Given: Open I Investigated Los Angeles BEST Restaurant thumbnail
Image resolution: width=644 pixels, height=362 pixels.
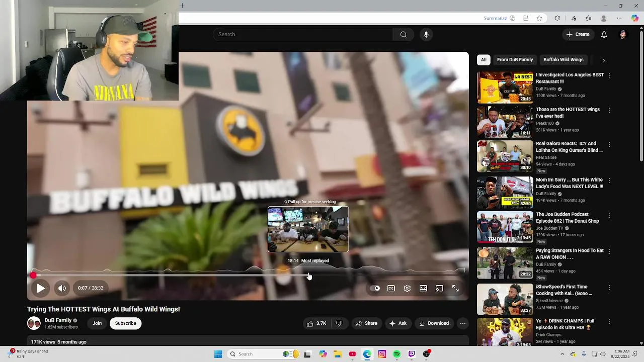Looking at the screenshot, I should [x=505, y=87].
